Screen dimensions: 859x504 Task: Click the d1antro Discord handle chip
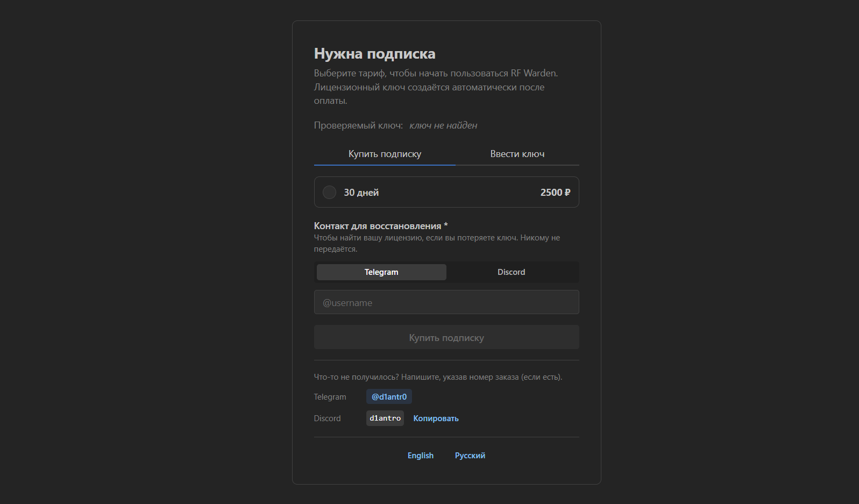385,418
